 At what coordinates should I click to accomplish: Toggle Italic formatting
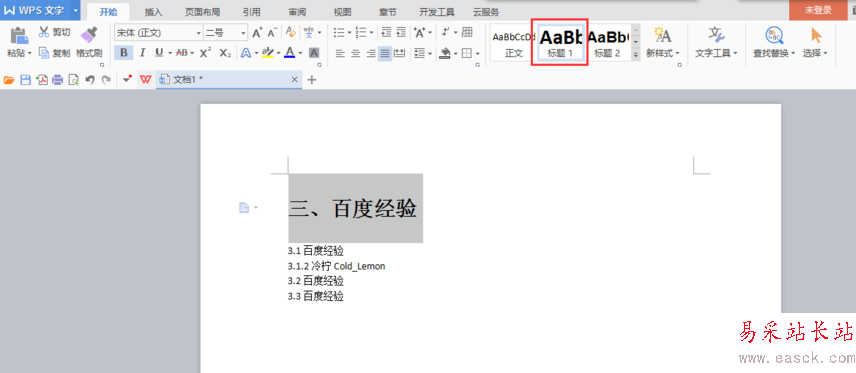[142, 52]
